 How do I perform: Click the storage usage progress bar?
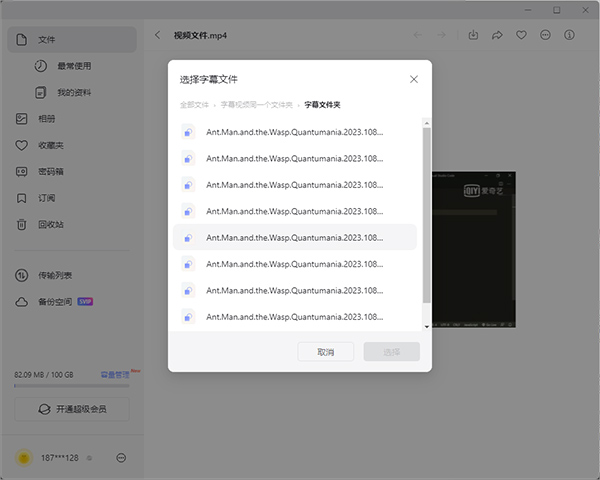[71, 385]
